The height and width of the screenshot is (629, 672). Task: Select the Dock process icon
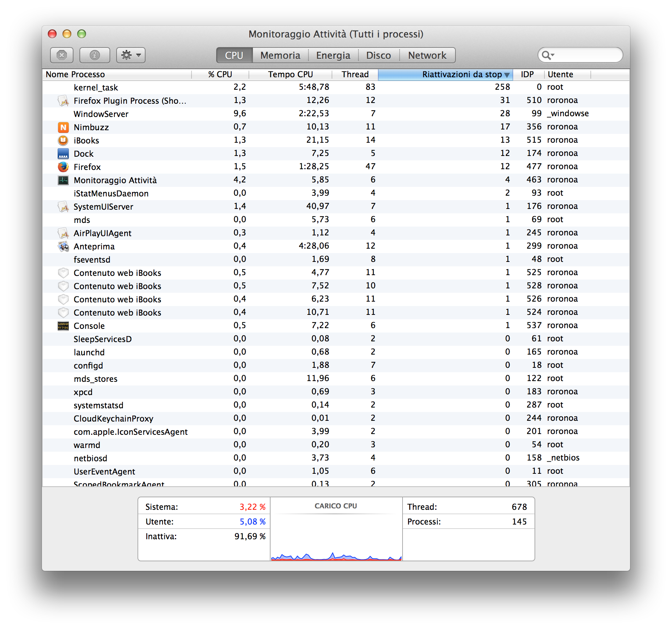tap(63, 154)
